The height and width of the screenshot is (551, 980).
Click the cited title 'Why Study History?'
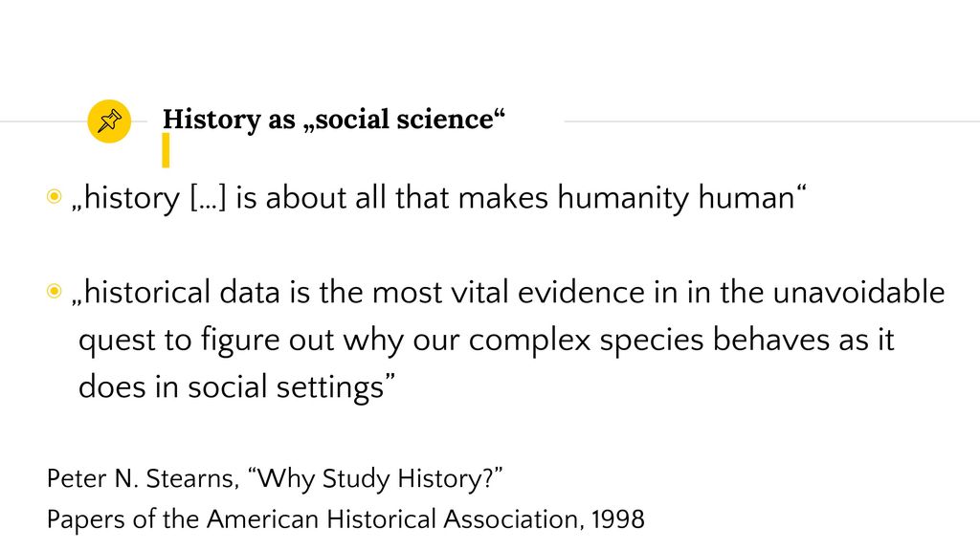coord(375,478)
